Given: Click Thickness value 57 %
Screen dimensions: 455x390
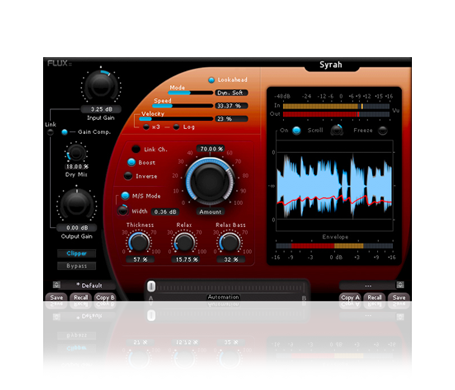Looking at the screenshot, I should [140, 259].
